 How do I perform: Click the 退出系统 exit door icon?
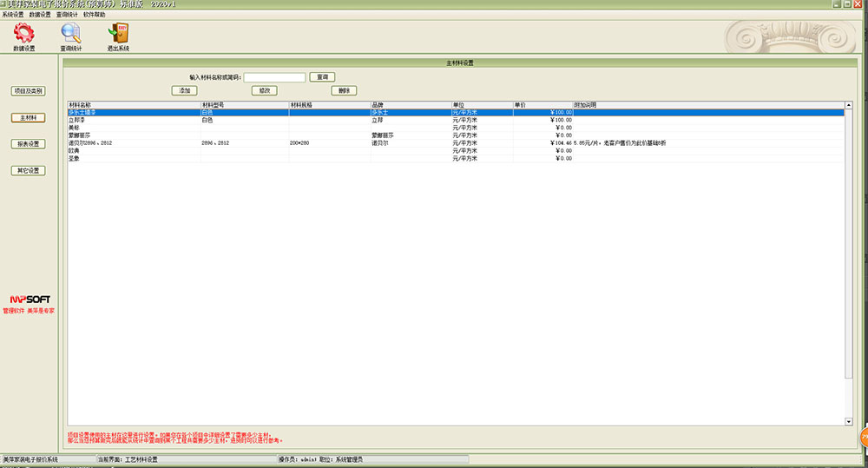coord(117,34)
